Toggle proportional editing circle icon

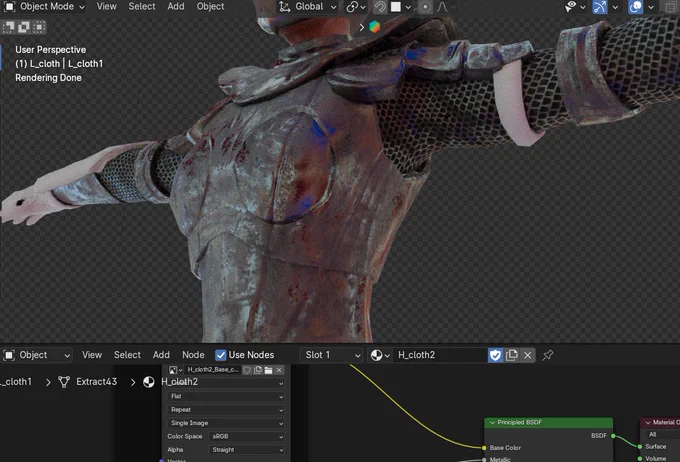pos(425,7)
